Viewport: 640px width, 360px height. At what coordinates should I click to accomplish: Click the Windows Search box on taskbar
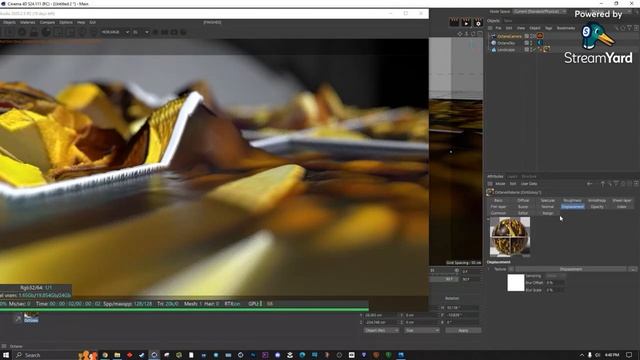[x=45, y=355]
